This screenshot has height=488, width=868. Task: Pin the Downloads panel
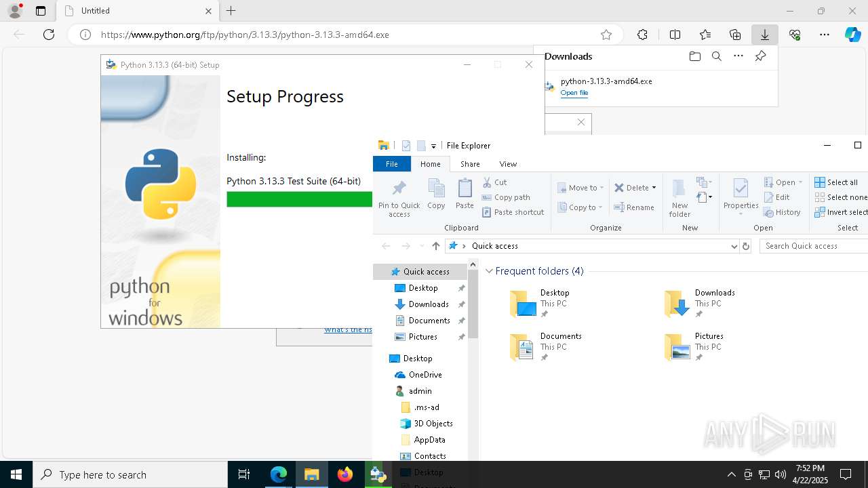pos(760,56)
